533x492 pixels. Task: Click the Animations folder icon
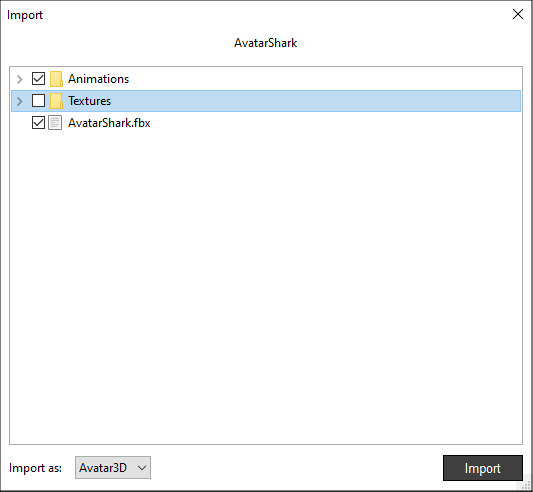pos(56,79)
